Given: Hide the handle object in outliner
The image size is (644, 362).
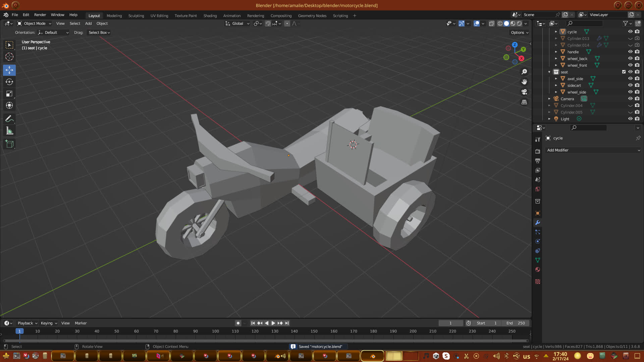Looking at the screenshot, I should pyautogui.click(x=630, y=52).
